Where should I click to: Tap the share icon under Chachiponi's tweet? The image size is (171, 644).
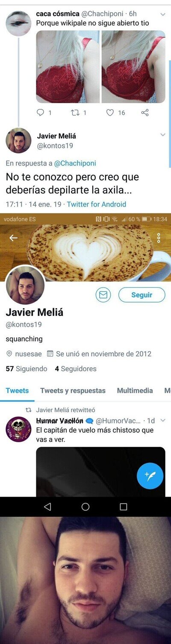pyautogui.click(x=145, y=113)
